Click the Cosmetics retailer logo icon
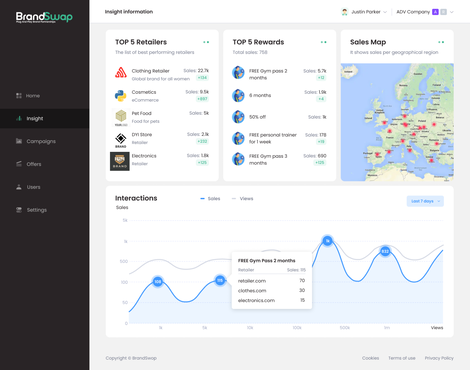This screenshot has height=370, width=470. (x=121, y=96)
